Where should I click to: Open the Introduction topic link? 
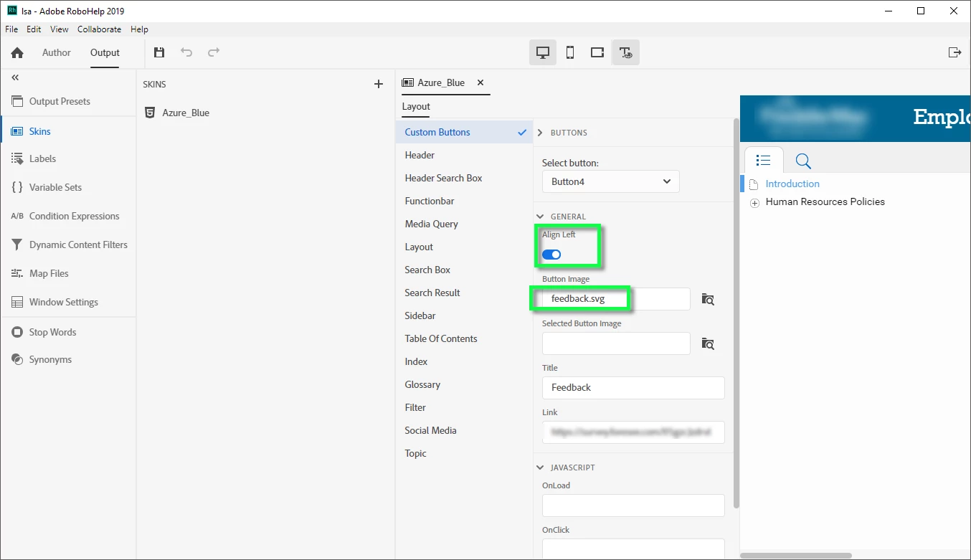792,184
